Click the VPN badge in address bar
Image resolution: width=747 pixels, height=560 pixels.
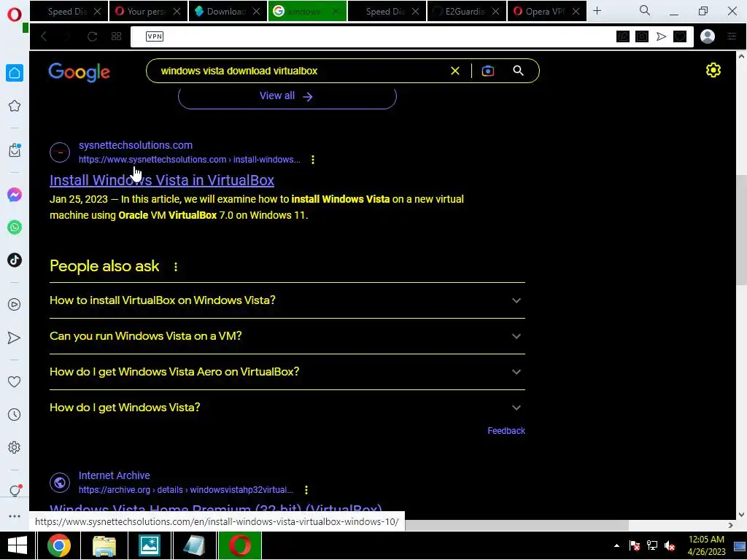tap(155, 36)
